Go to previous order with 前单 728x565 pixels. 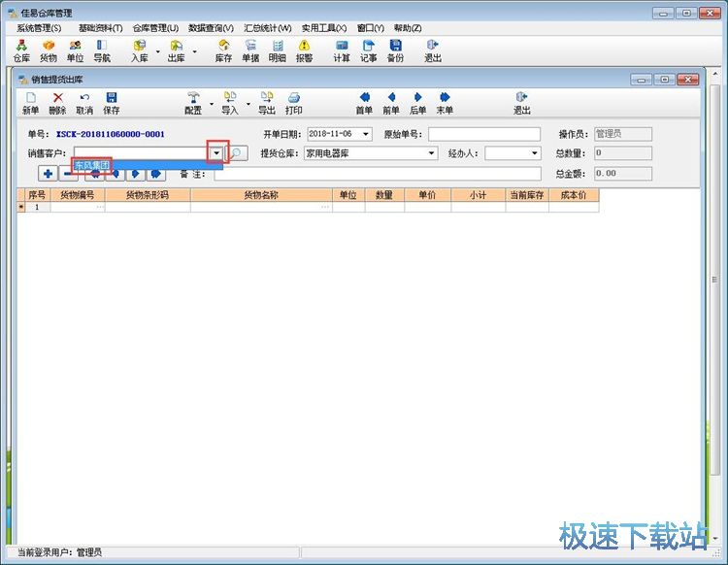tap(391, 103)
